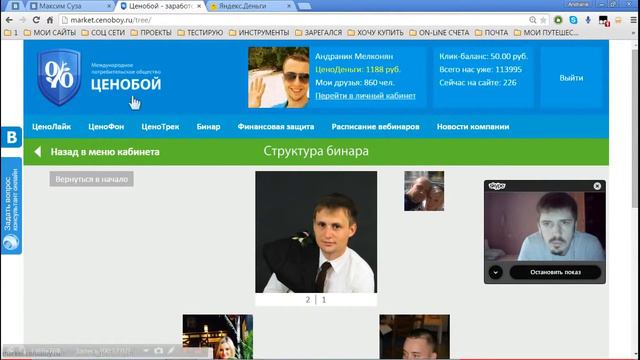Click the Skype extension icon

click(573, 20)
